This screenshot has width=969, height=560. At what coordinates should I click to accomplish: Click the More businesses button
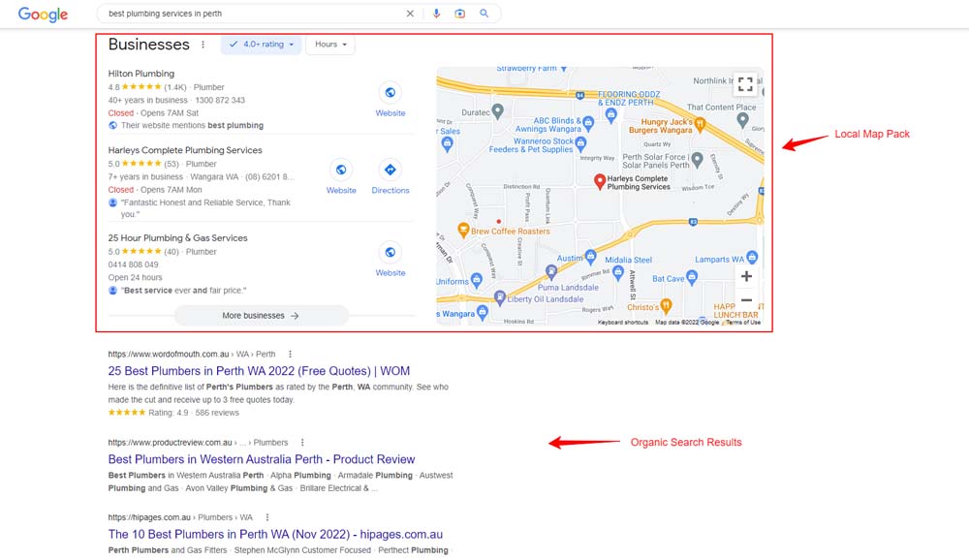[x=261, y=315]
